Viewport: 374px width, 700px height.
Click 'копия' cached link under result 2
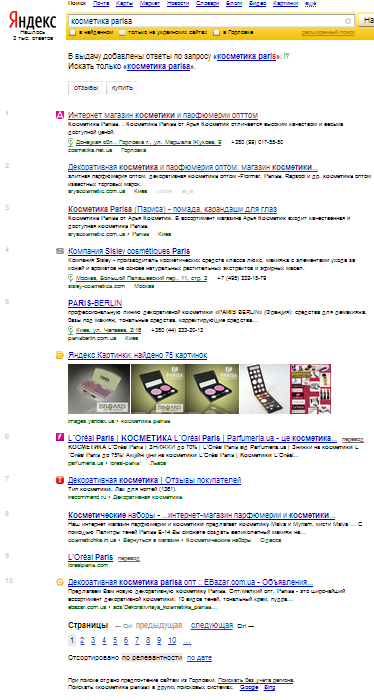165,191
